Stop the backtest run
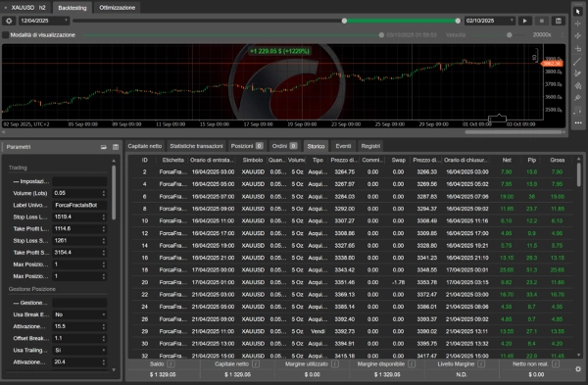Screen dimensions: 588x385 tap(542, 21)
